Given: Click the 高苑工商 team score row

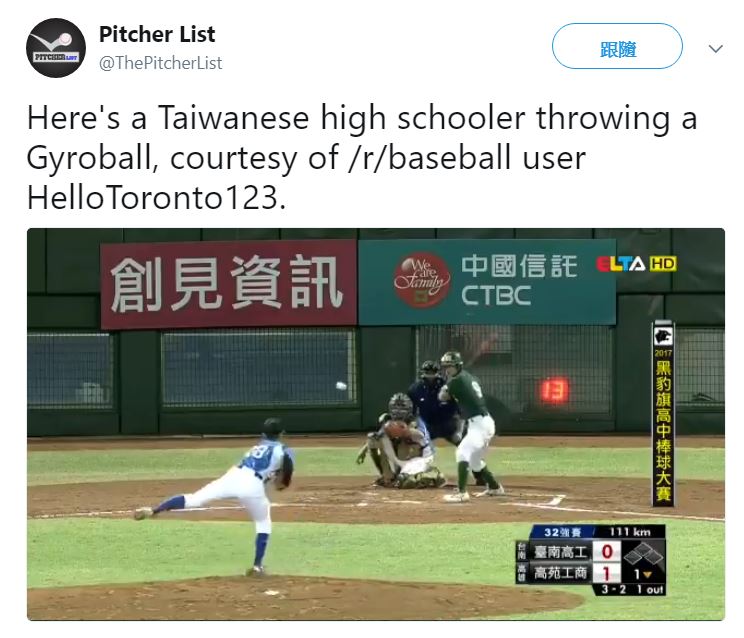Looking at the screenshot, I should 568,573.
